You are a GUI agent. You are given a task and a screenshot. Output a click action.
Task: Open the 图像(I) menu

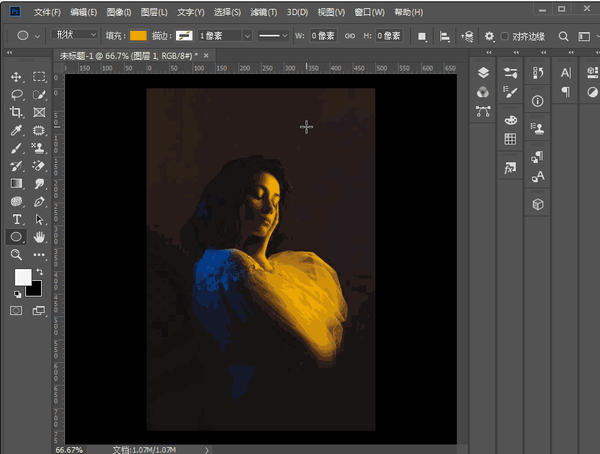point(119,12)
